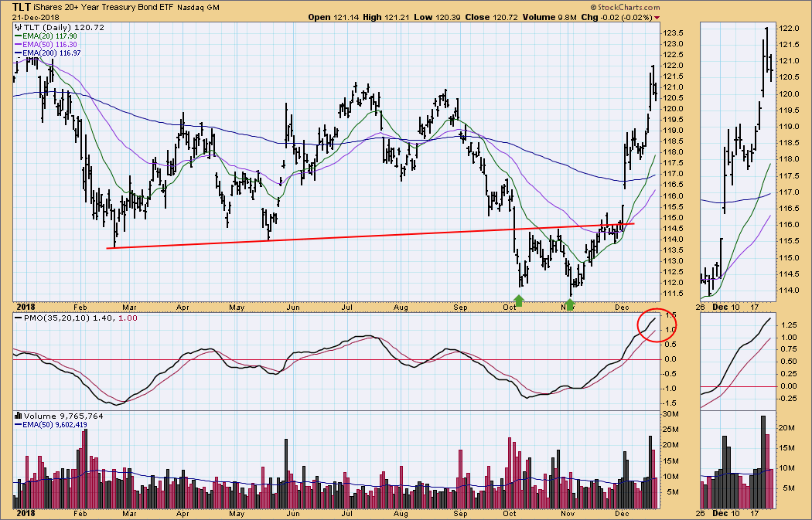The image size is (812, 520).
Task: Click the 113.0 price axis label
Action: coord(674,261)
